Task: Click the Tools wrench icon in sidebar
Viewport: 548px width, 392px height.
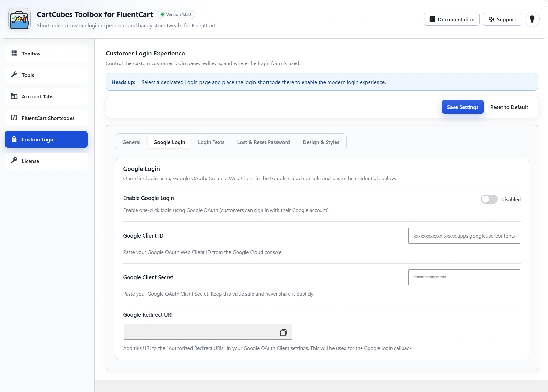Action: (x=14, y=75)
